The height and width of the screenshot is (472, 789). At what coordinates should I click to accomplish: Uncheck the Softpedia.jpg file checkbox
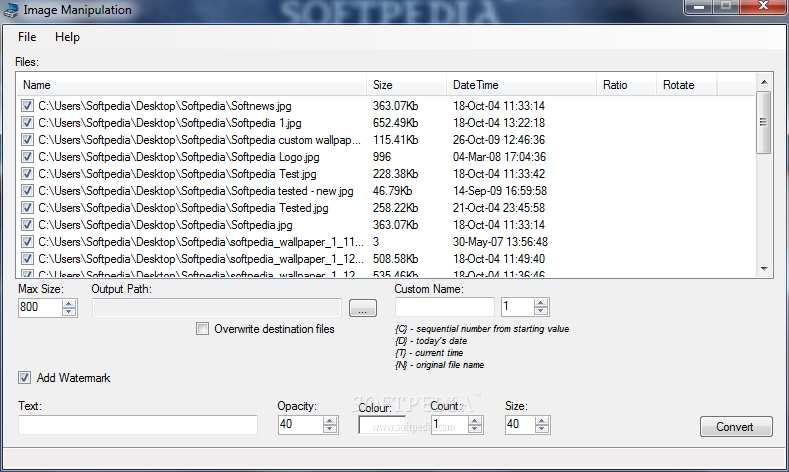pos(27,225)
